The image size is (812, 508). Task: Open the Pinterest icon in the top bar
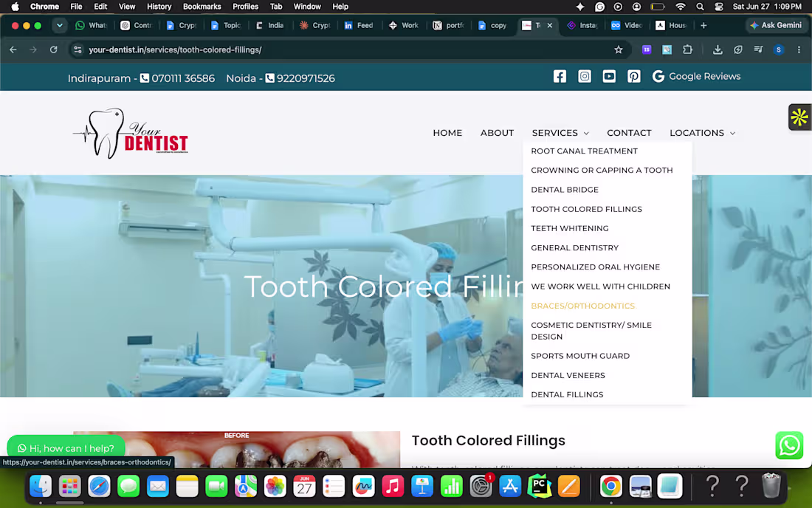click(634, 76)
